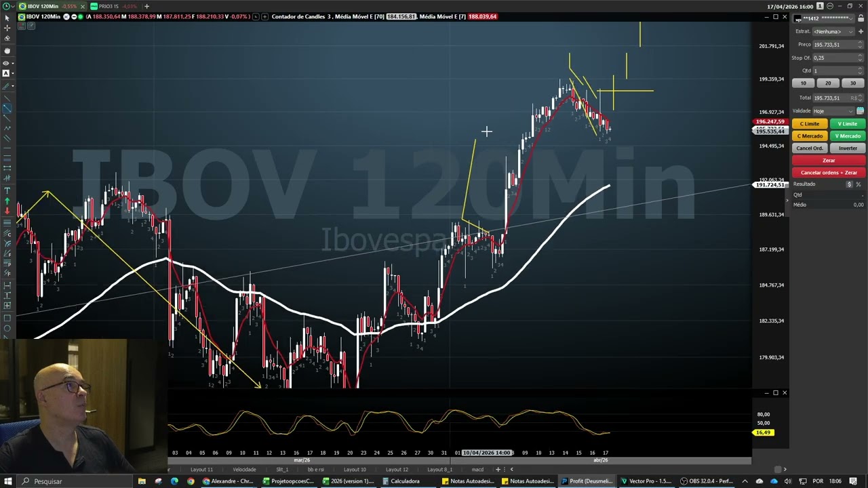Switch to bb e rsi layout tab
The image size is (868, 488).
pyautogui.click(x=316, y=470)
